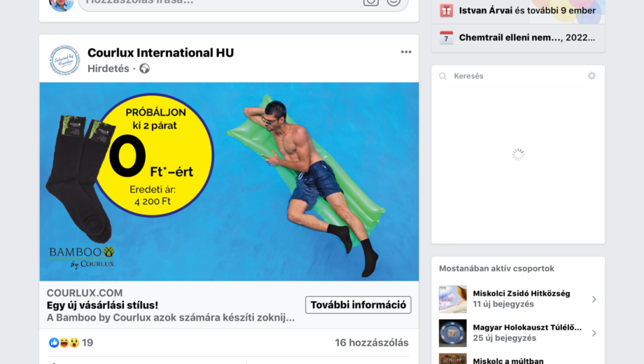Click your profile avatar beside comment field
The width and height of the screenshot is (644, 364).
[61, 4]
